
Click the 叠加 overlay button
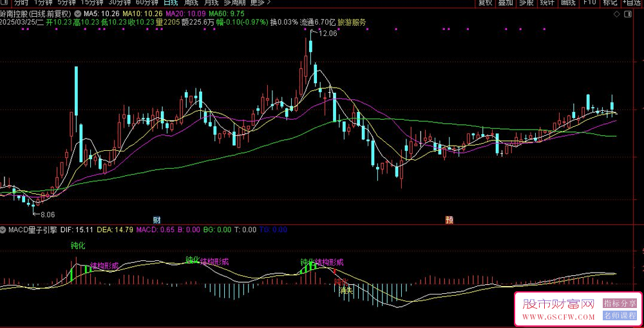(x=506, y=3)
